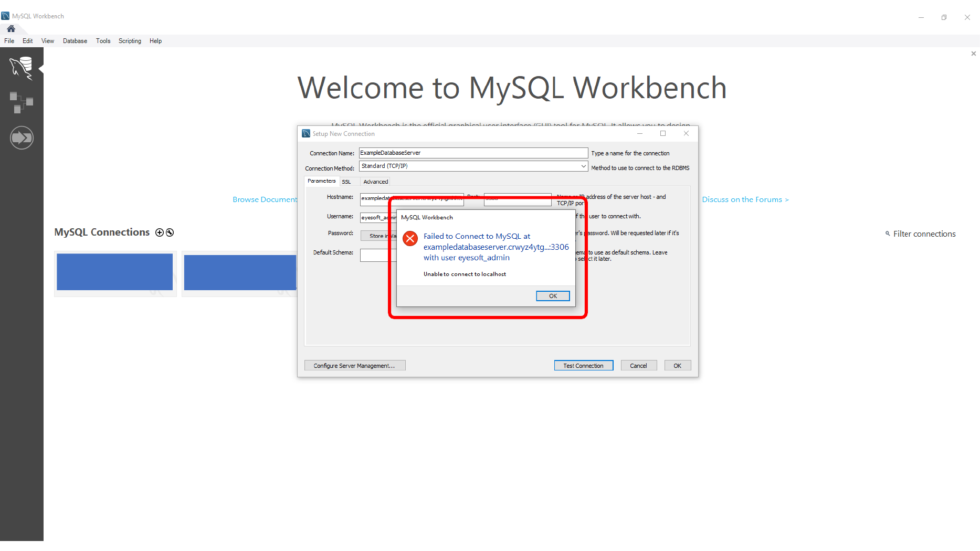Image resolution: width=980 pixels, height=551 pixels.
Task: Close the Setup New Connection window
Action: pos(686,133)
